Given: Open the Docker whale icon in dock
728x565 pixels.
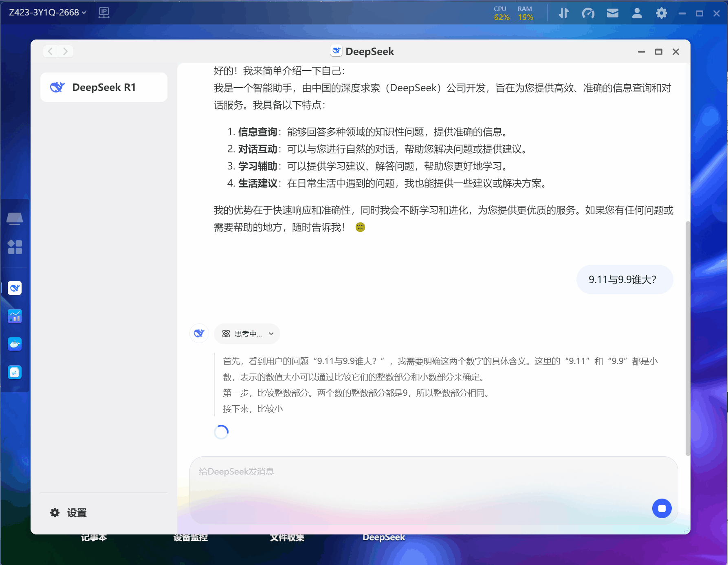Looking at the screenshot, I should pos(15,344).
